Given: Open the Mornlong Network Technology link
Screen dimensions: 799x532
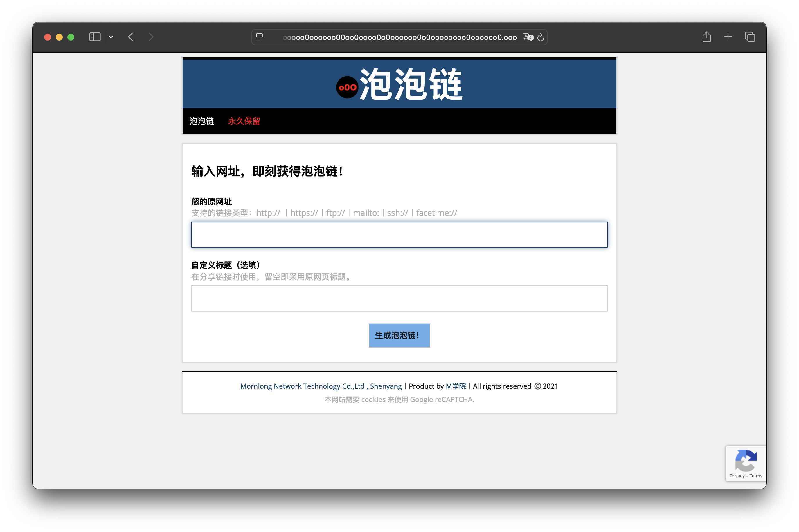Looking at the screenshot, I should [x=321, y=386].
